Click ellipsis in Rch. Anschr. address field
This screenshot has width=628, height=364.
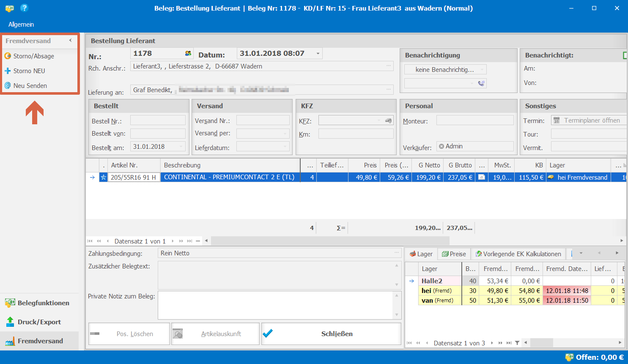[x=389, y=66]
